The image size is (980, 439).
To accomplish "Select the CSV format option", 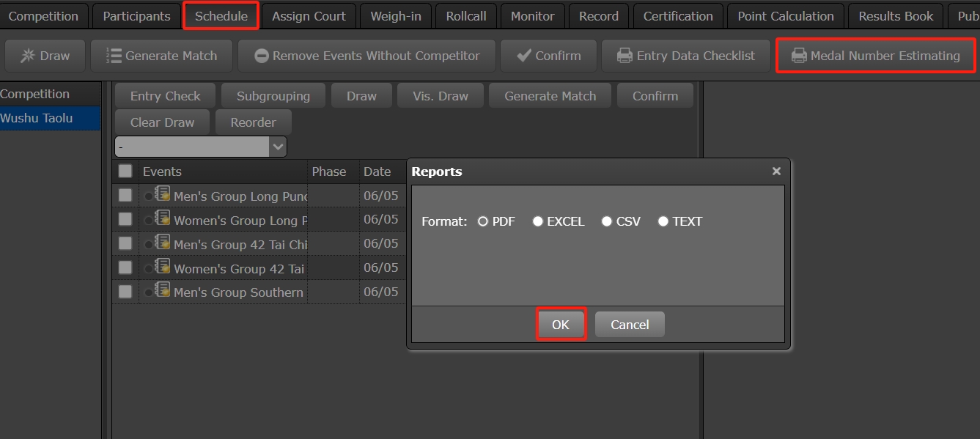I will coord(606,221).
